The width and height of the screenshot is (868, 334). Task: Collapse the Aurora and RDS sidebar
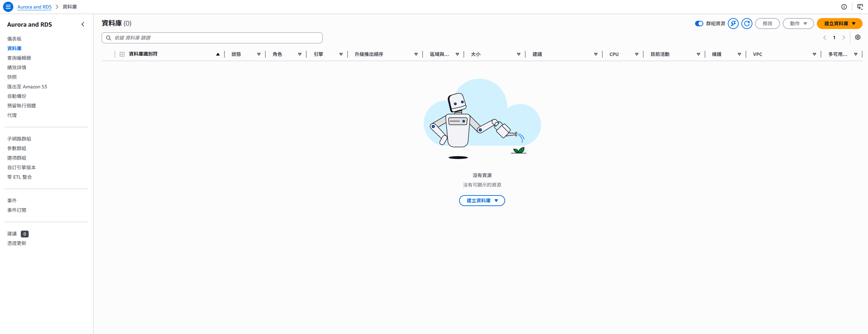point(83,24)
